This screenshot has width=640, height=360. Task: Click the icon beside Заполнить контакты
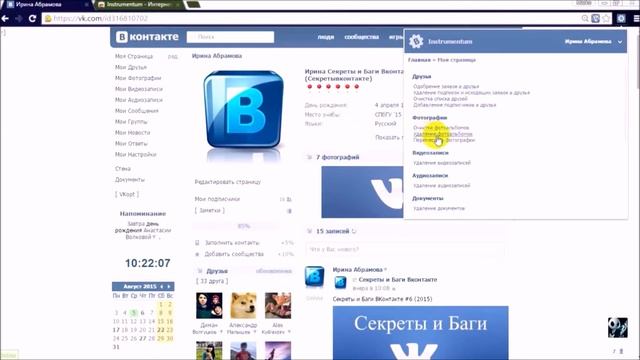click(197, 242)
